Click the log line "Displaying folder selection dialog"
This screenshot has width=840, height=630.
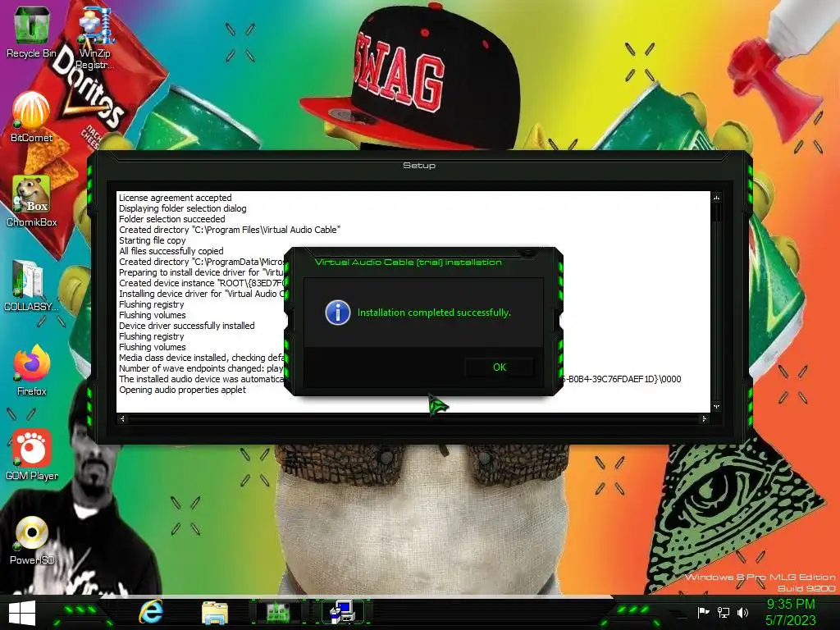183,208
